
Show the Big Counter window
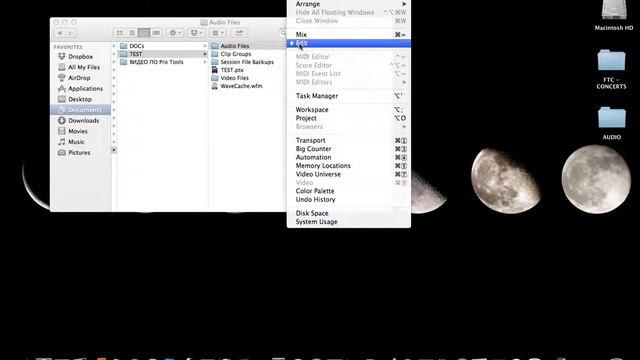point(349,149)
